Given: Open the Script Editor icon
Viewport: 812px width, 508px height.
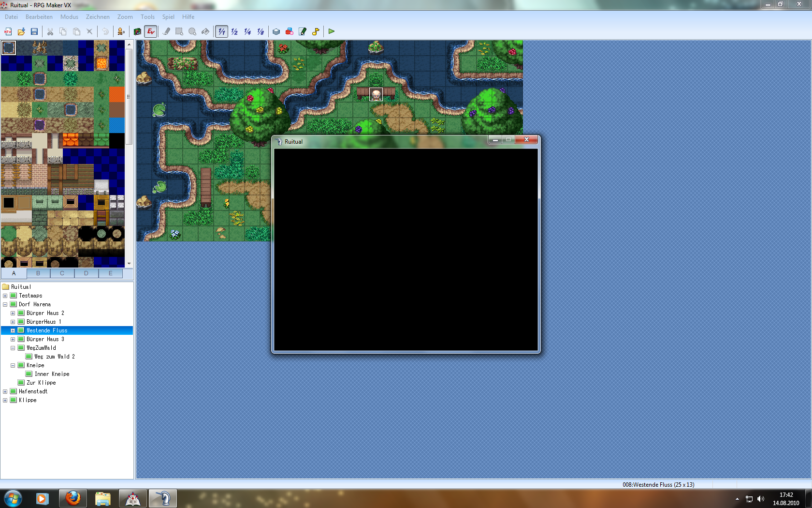Looking at the screenshot, I should [303, 31].
